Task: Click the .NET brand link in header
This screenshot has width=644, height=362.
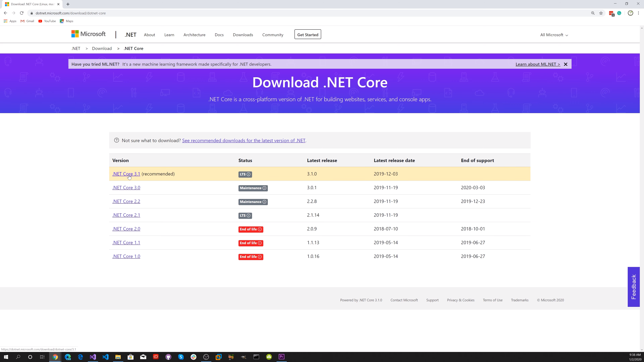Action: click(130, 35)
